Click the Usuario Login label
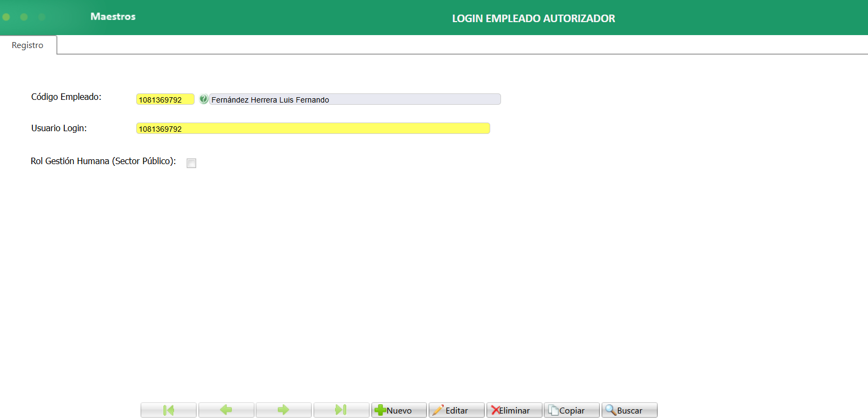Screen dimensions: 868x420 click(x=59, y=128)
